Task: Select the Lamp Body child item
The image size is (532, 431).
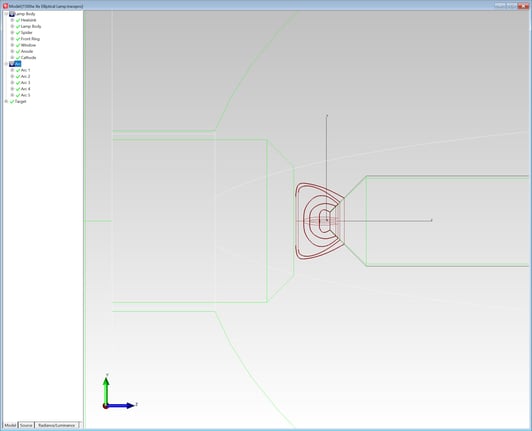Action: point(31,26)
